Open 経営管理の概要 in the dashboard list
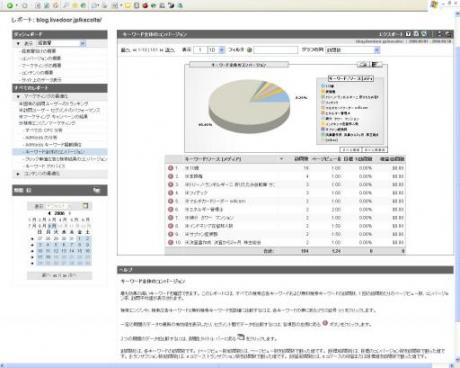Screen dimensions: 460x368 coord(39,51)
